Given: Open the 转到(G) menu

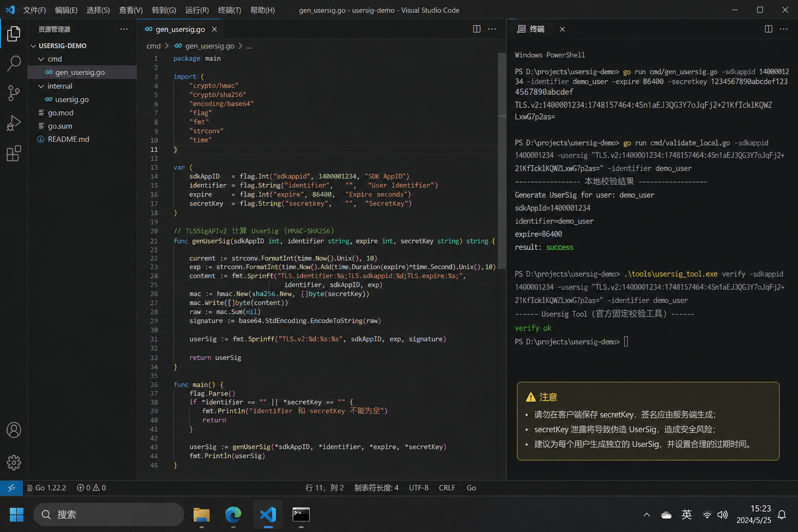Looking at the screenshot, I should tap(164, 10).
